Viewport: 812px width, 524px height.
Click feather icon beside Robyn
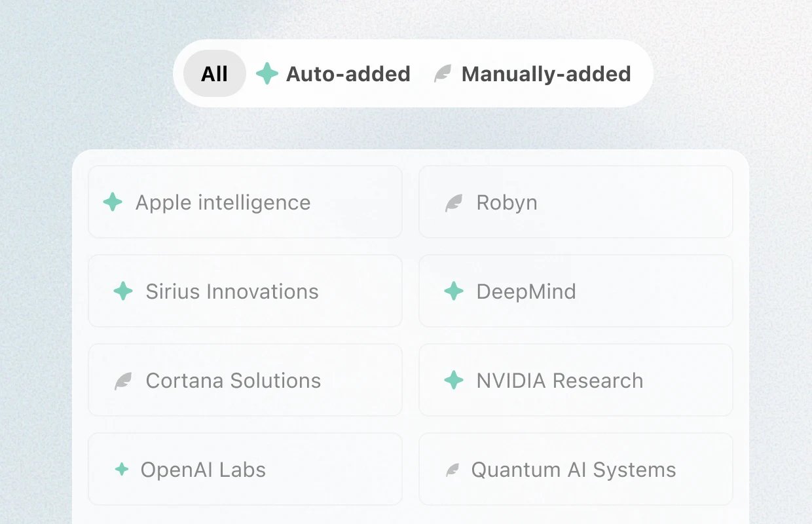[x=454, y=203]
